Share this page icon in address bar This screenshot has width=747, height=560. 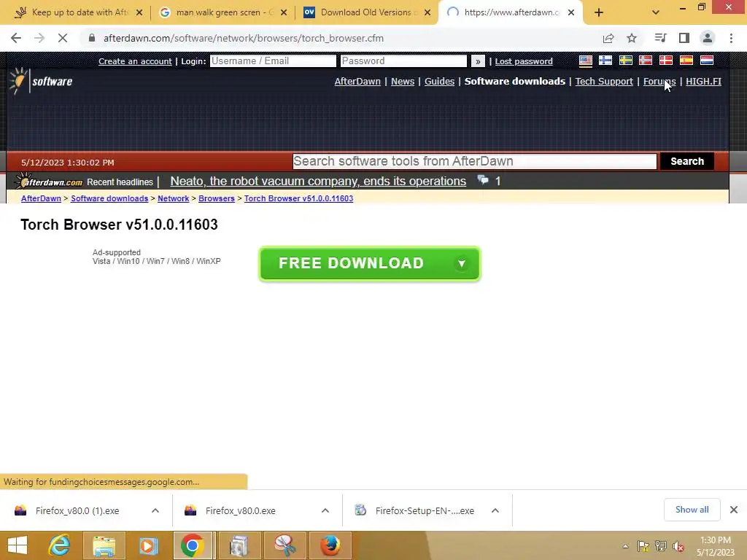608,38
